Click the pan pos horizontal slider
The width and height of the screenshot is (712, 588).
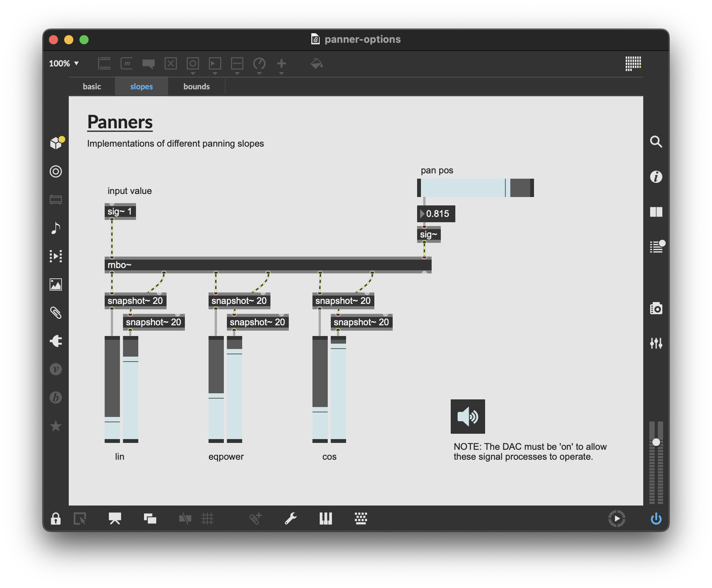click(475, 188)
